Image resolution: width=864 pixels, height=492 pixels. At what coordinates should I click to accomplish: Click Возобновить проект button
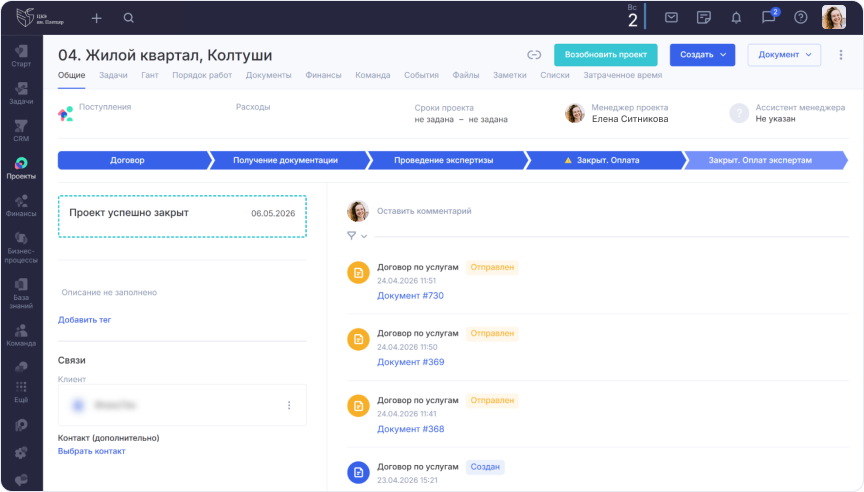(606, 55)
